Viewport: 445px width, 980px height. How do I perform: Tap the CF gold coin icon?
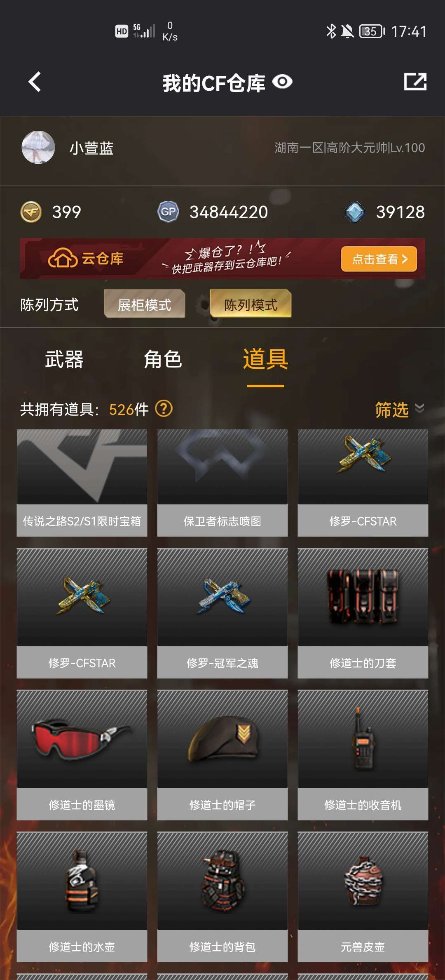click(x=31, y=212)
